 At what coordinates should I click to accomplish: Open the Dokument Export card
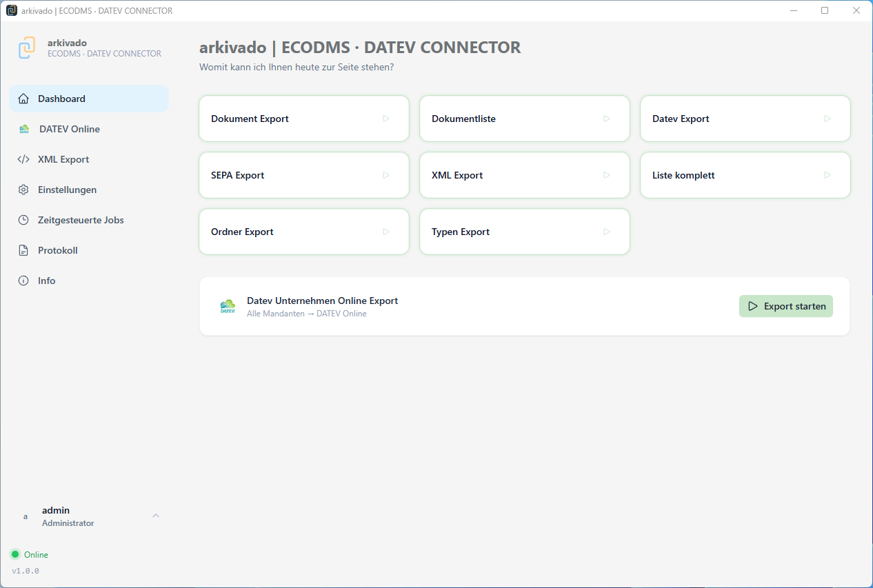(304, 119)
